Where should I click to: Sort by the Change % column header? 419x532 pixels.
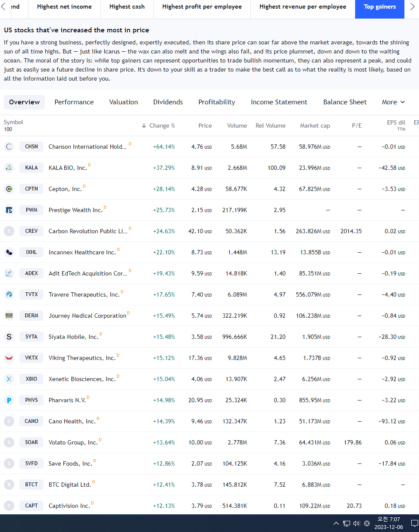click(158, 125)
